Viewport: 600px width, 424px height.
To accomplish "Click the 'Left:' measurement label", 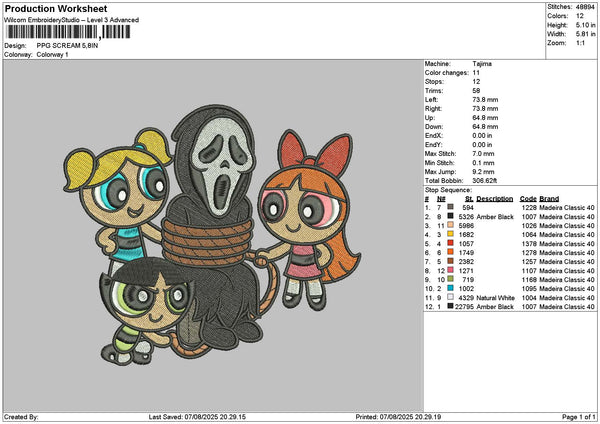I will [431, 100].
